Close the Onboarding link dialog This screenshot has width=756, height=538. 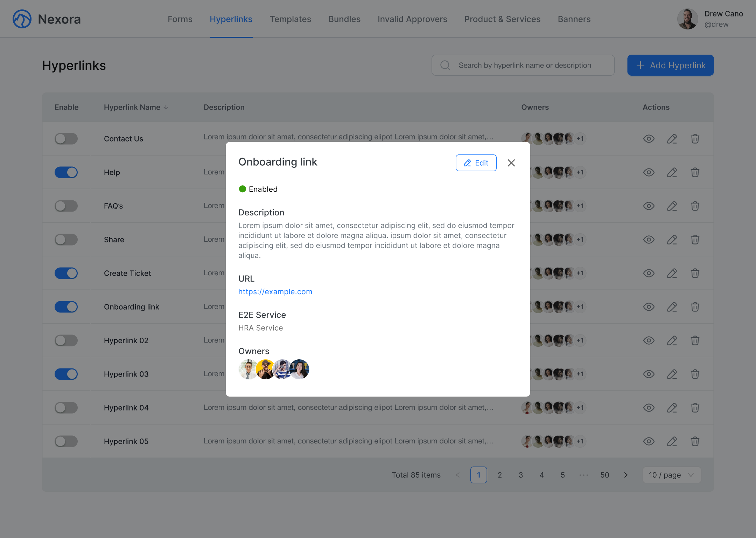click(x=511, y=163)
